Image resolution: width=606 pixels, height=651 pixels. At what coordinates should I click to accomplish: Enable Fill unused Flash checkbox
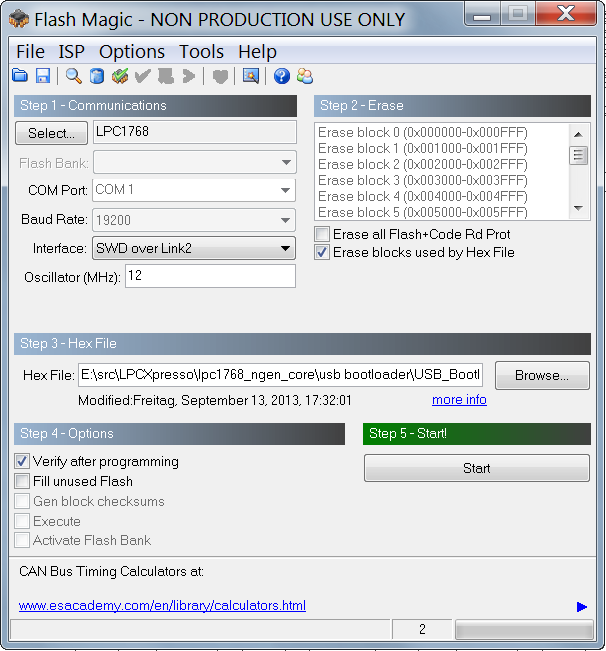(22, 481)
